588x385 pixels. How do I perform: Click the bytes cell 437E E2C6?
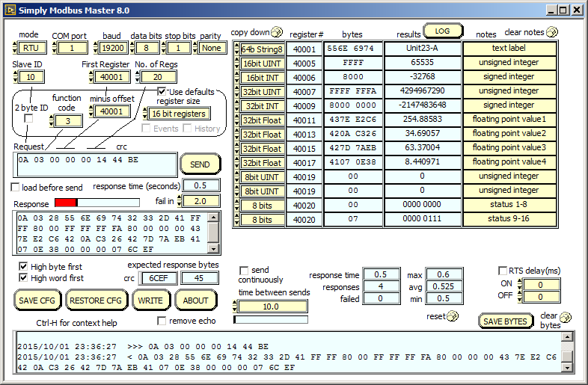point(353,120)
